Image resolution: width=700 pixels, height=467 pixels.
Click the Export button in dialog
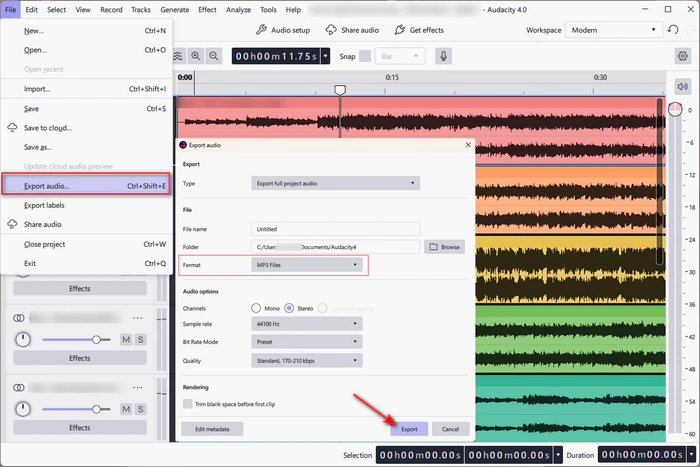[409, 429]
